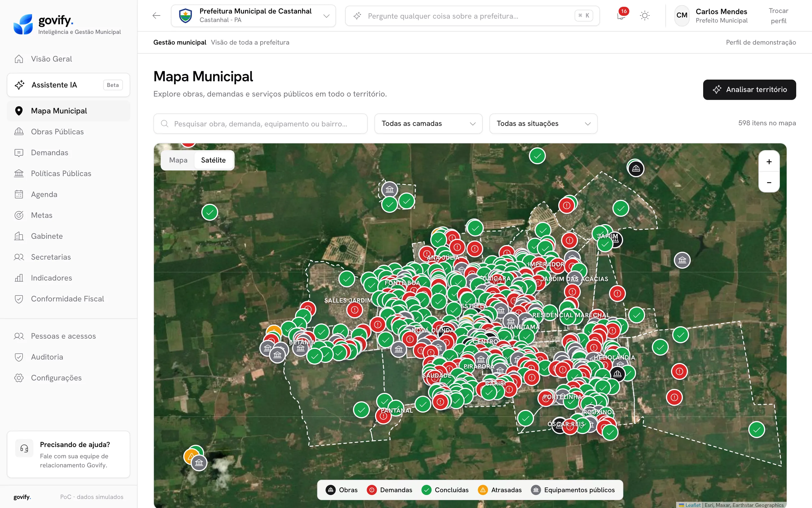Viewport: 812px width, 508px height.
Task: Open Obras Públicas in the sidebar
Action: pos(69,132)
